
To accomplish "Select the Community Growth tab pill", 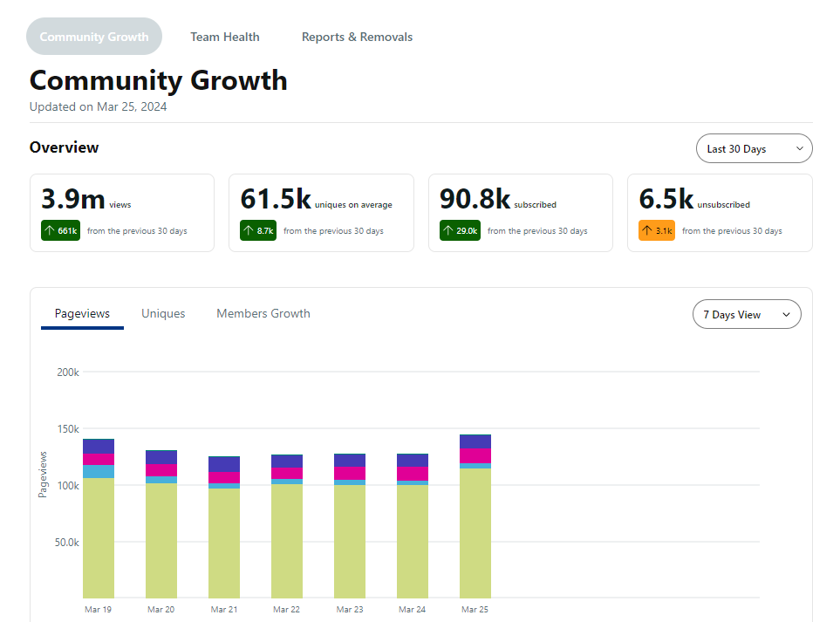I will (x=94, y=37).
